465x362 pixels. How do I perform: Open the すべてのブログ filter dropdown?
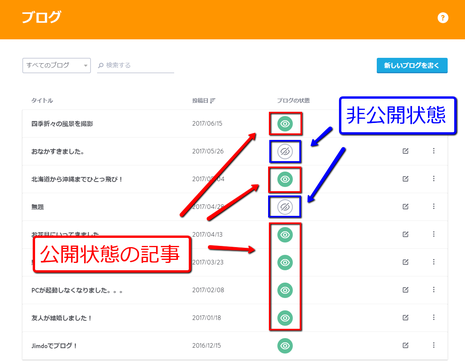(56, 65)
